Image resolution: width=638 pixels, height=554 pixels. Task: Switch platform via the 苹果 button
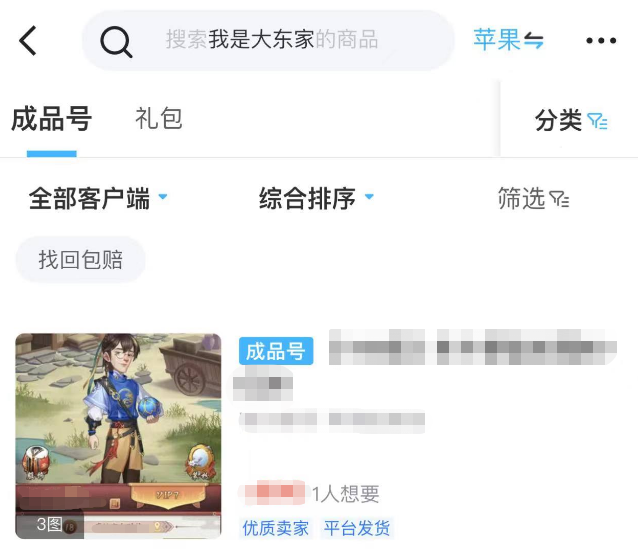point(509,40)
